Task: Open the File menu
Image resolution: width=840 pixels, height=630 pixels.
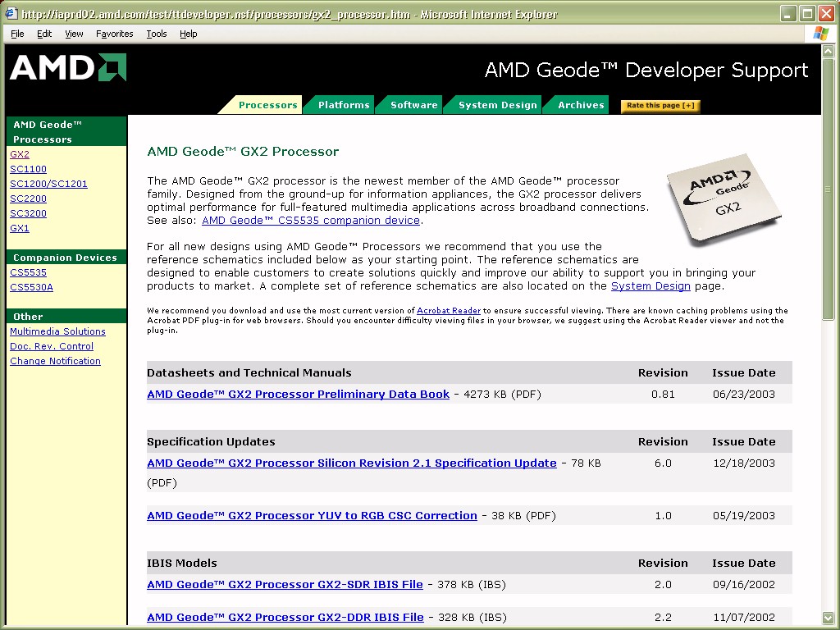Action: (17, 34)
